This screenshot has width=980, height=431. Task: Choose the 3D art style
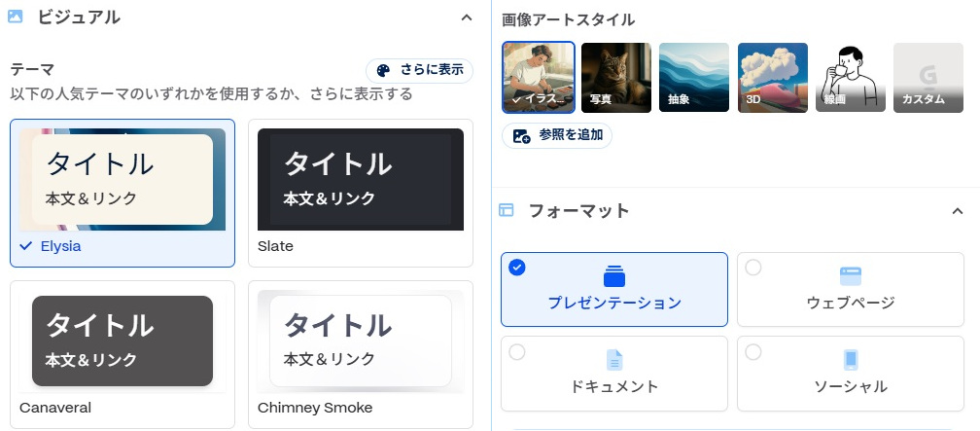click(773, 77)
